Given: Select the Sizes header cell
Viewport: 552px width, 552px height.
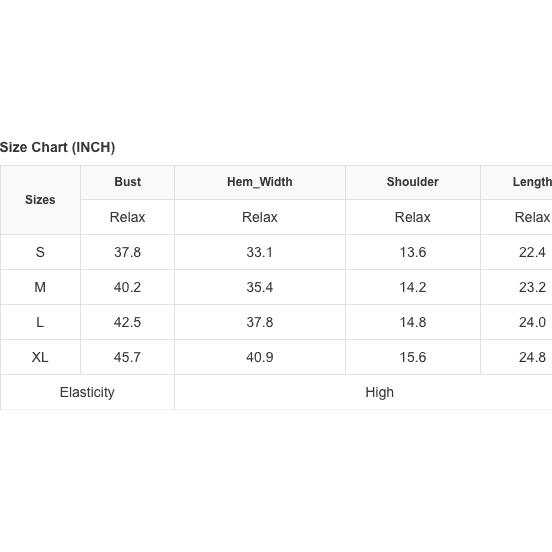Looking at the screenshot, I should (x=40, y=200).
